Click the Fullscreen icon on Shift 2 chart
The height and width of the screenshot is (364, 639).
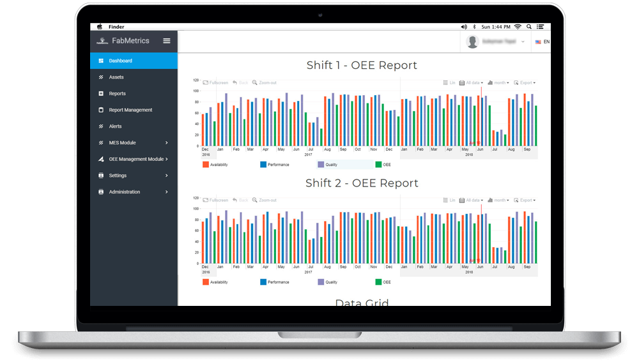(x=206, y=200)
